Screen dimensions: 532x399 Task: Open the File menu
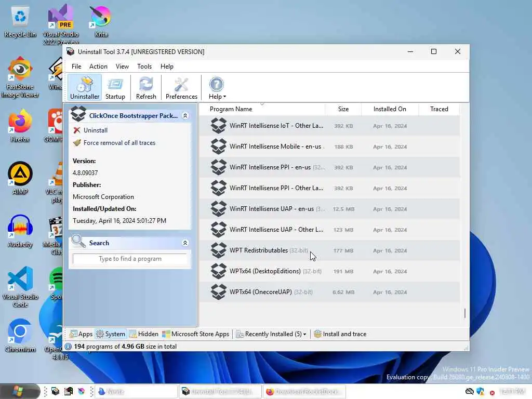(76, 66)
